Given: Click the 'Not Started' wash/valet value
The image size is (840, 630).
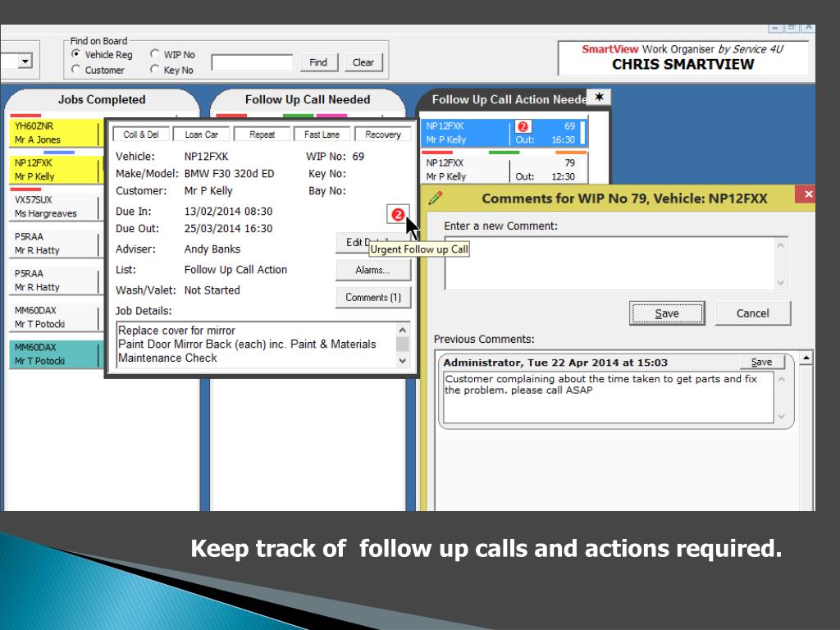Looking at the screenshot, I should point(212,290).
